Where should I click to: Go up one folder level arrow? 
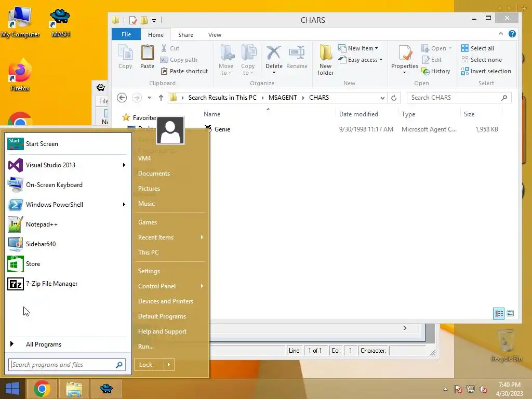pos(161,98)
